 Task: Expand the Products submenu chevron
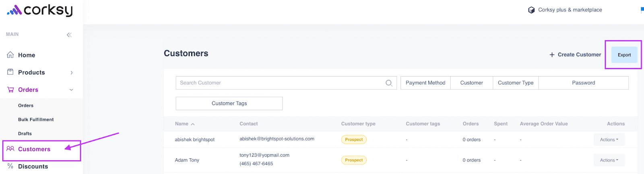(72, 72)
